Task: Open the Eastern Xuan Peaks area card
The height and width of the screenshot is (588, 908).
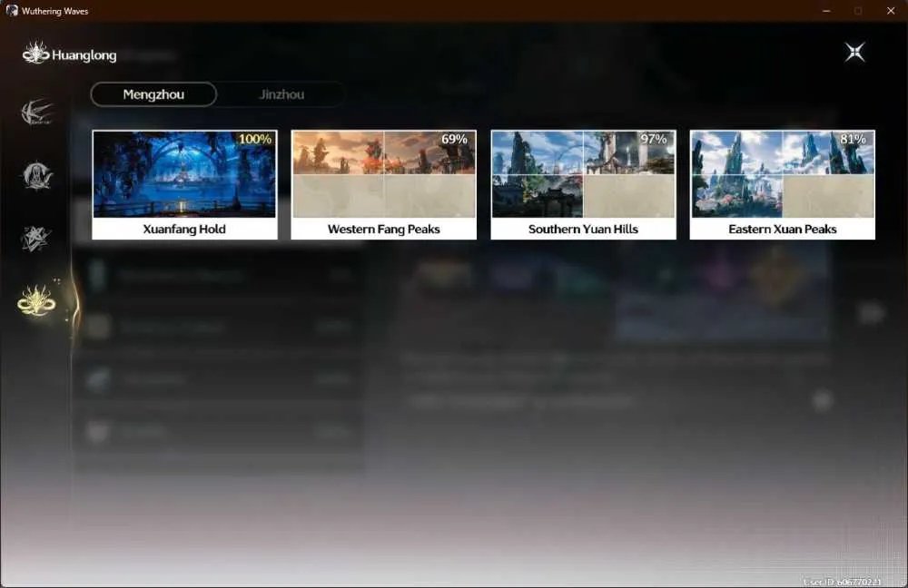Action: click(783, 184)
